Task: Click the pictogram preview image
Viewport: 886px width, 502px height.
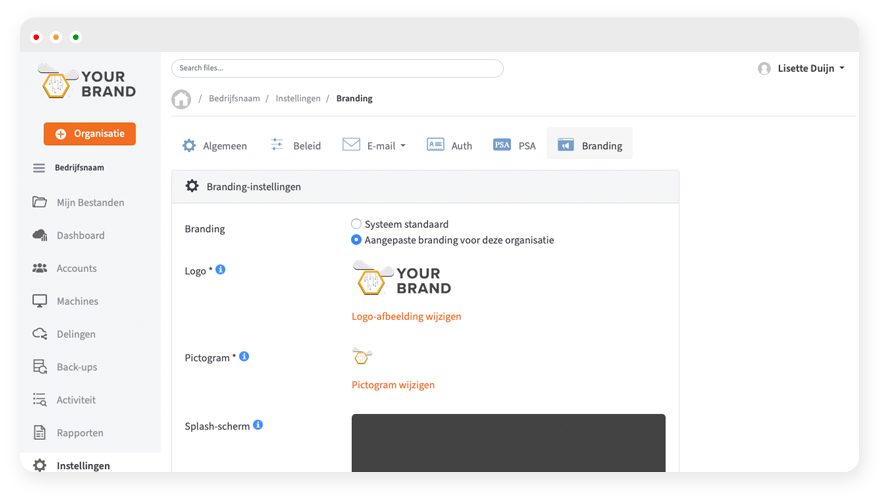Action: [362, 356]
